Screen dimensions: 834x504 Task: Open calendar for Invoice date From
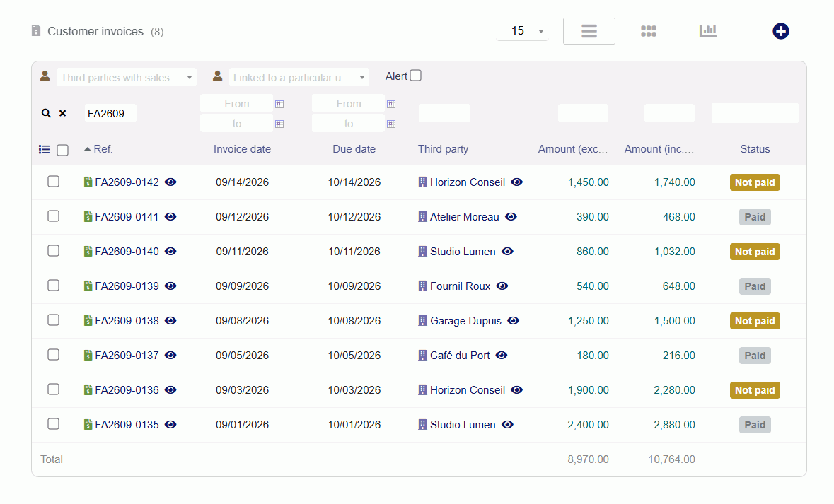(x=279, y=104)
